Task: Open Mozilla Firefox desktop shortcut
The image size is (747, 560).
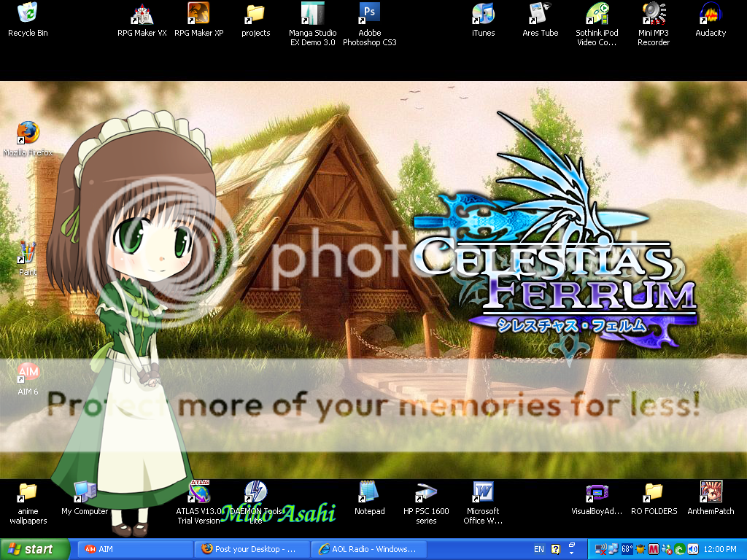Action: point(28,134)
